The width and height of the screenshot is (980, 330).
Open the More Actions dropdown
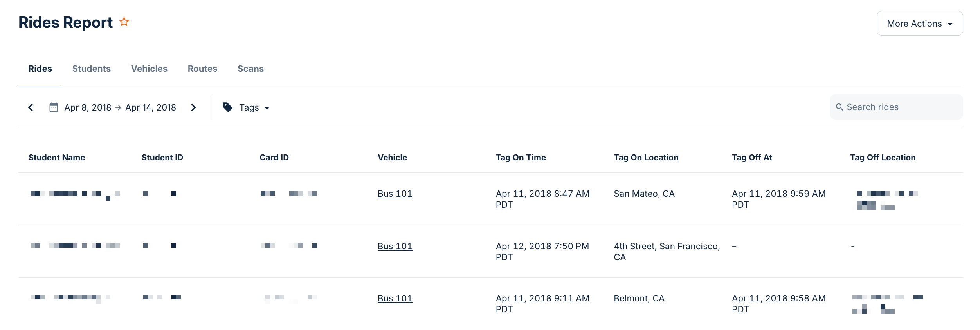(x=920, y=24)
